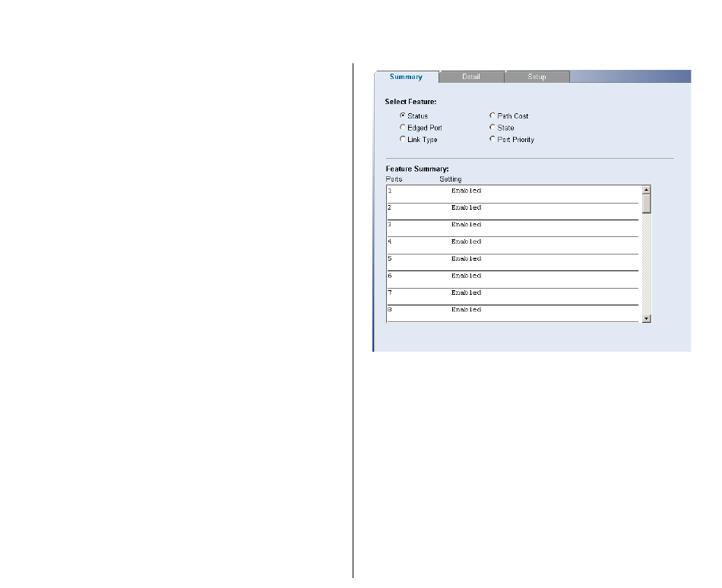Click the scroll up arrow in Feature Summary
Screen dimensions: 722x588
(x=647, y=190)
